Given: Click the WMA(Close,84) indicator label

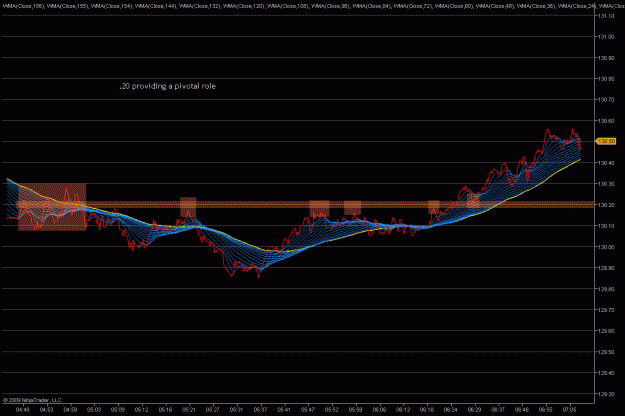Looking at the screenshot, I should point(372,6).
